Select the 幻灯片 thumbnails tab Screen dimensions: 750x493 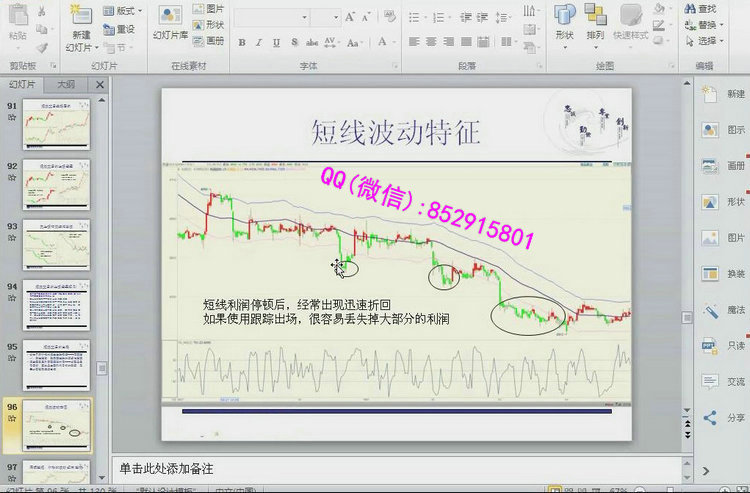[21, 85]
